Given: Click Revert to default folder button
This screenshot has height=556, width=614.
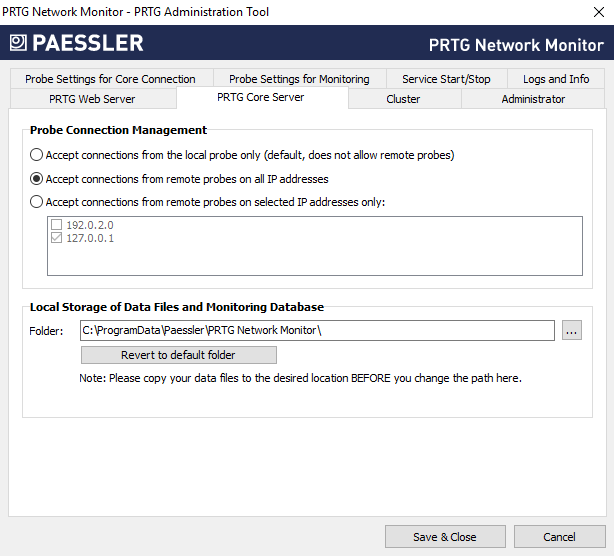Looking at the screenshot, I should click(x=178, y=355).
